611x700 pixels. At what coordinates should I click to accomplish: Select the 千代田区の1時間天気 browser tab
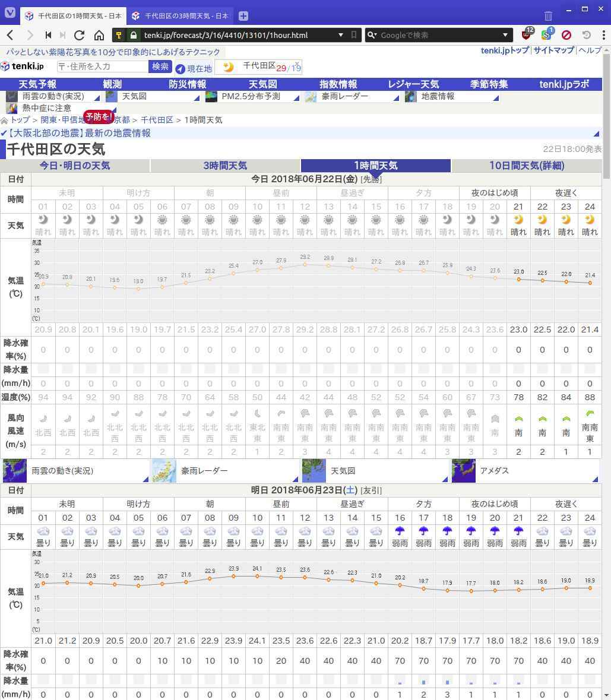pos(73,16)
